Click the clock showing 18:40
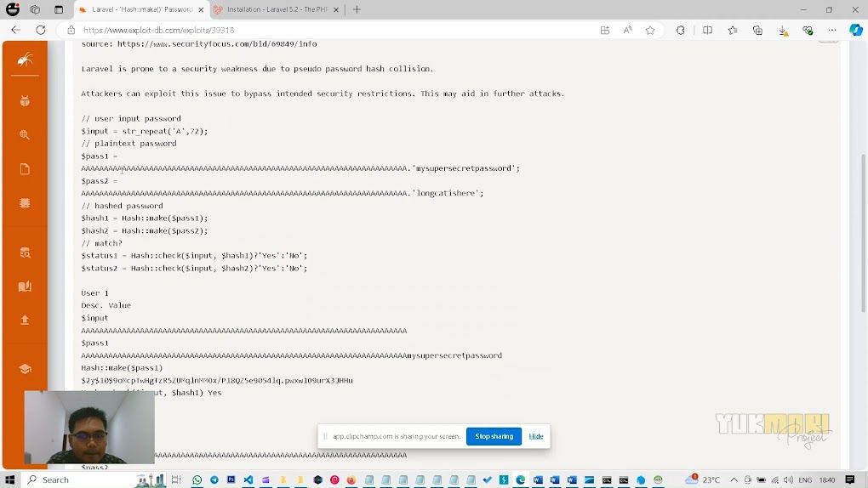The width and height of the screenshot is (868, 488). click(827, 479)
